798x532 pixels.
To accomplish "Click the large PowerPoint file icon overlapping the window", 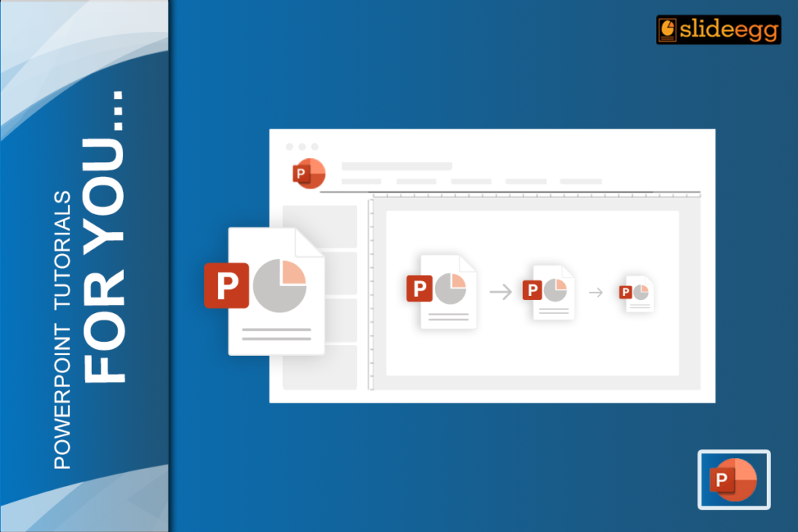I will 265,291.
